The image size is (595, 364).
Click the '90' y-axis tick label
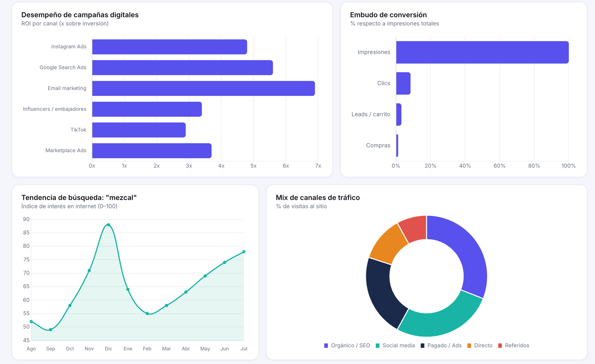(26, 219)
